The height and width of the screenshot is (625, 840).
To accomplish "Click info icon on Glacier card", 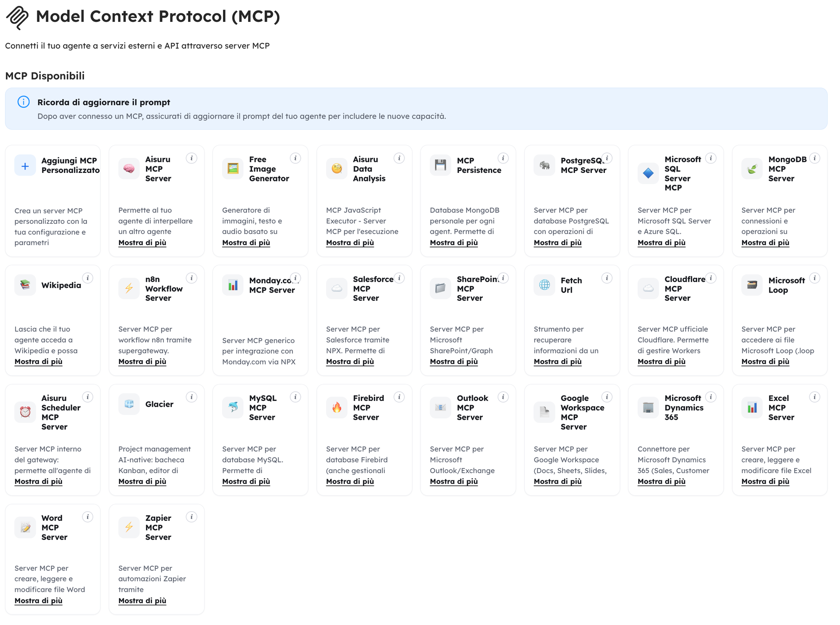I will click(192, 397).
